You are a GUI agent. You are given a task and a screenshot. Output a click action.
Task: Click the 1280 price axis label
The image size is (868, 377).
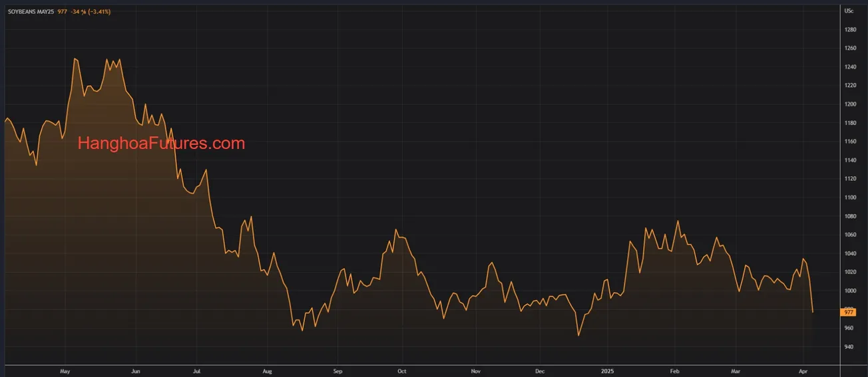coord(850,30)
